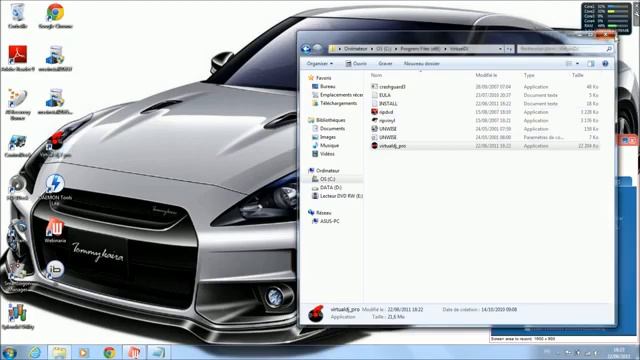Click the search magnifier icon
Viewport: 640px width, 360px height.
click(609, 49)
